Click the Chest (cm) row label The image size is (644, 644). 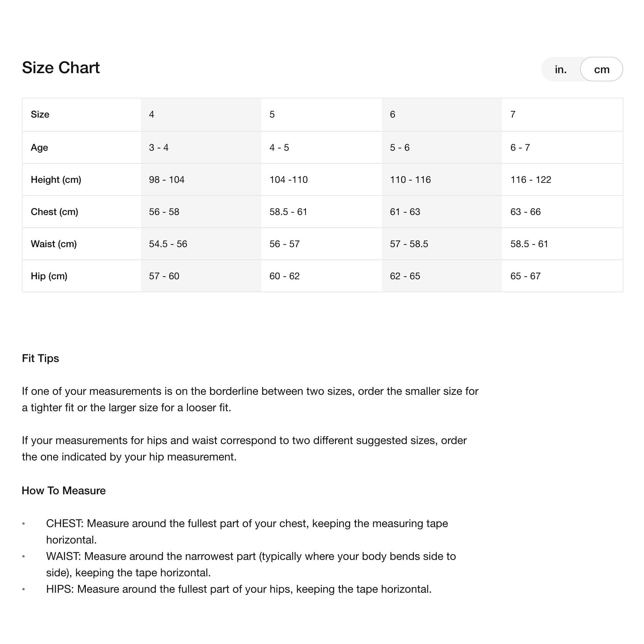(54, 212)
